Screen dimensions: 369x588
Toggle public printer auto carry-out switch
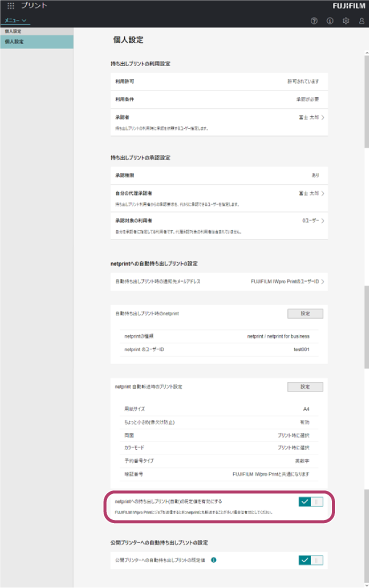click(311, 560)
